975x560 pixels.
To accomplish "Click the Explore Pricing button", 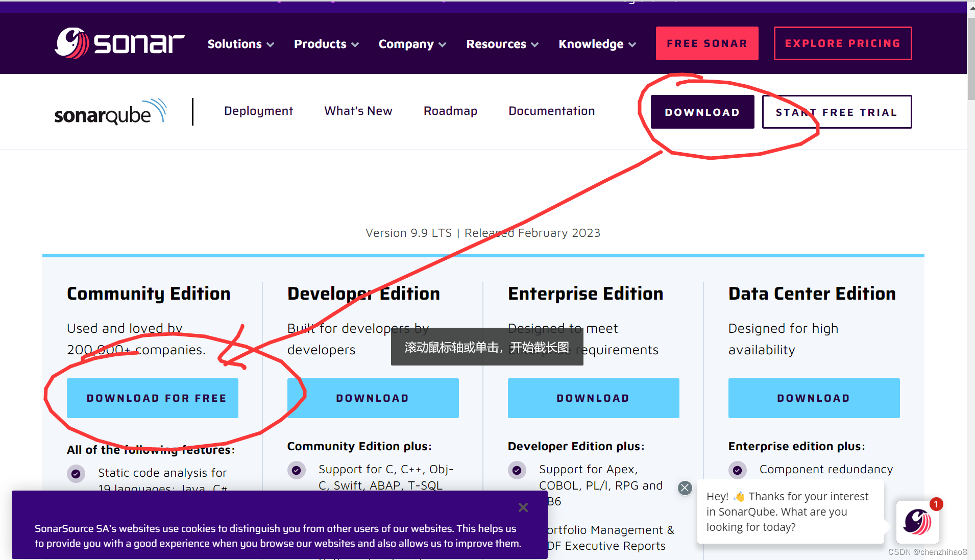I will tap(842, 43).
